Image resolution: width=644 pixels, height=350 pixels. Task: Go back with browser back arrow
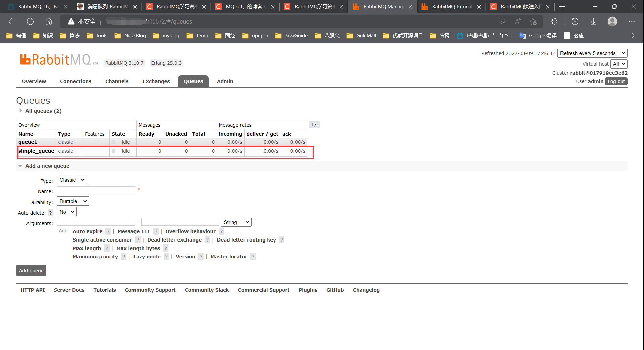pos(12,21)
